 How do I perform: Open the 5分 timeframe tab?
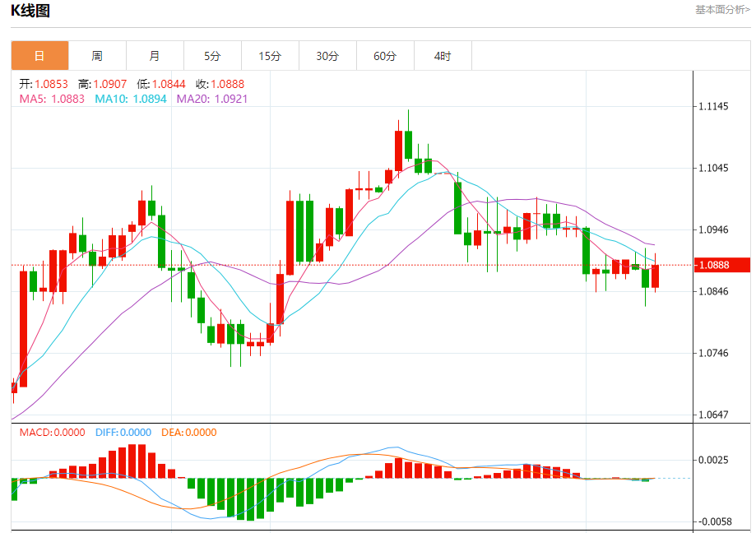click(212, 56)
